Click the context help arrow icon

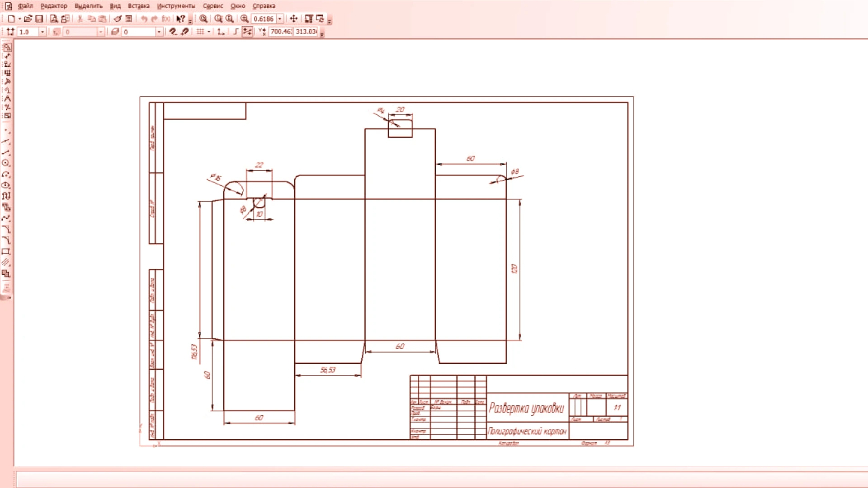click(x=180, y=19)
